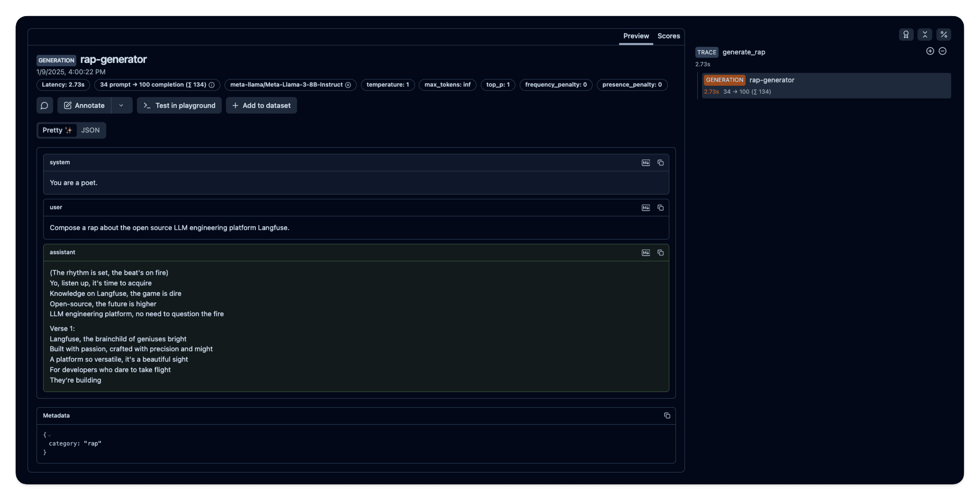The height and width of the screenshot is (500, 980).
Task: Click the percentage view icon top right
Action: pos(943,35)
